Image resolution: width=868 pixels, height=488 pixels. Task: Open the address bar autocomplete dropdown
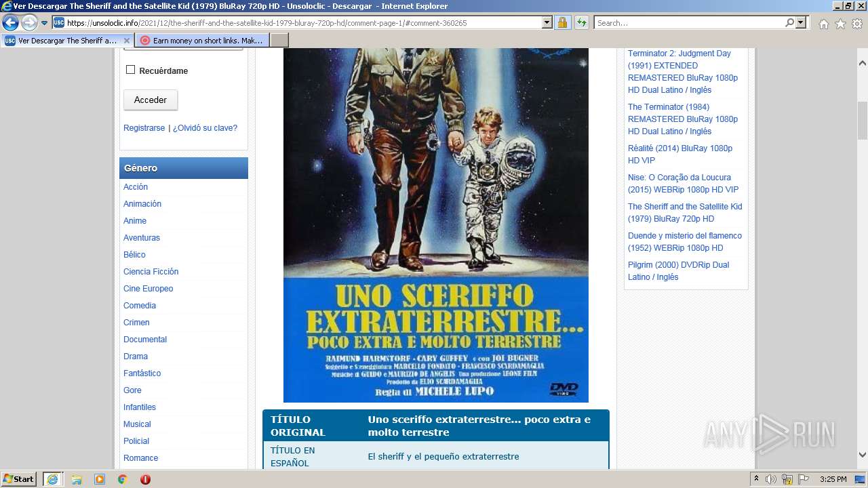tap(547, 23)
